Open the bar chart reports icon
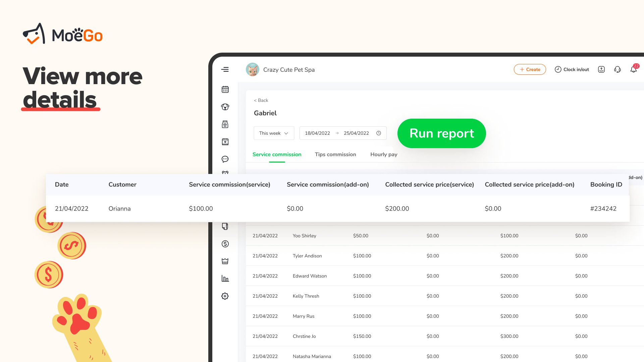The height and width of the screenshot is (362, 644). point(225,279)
